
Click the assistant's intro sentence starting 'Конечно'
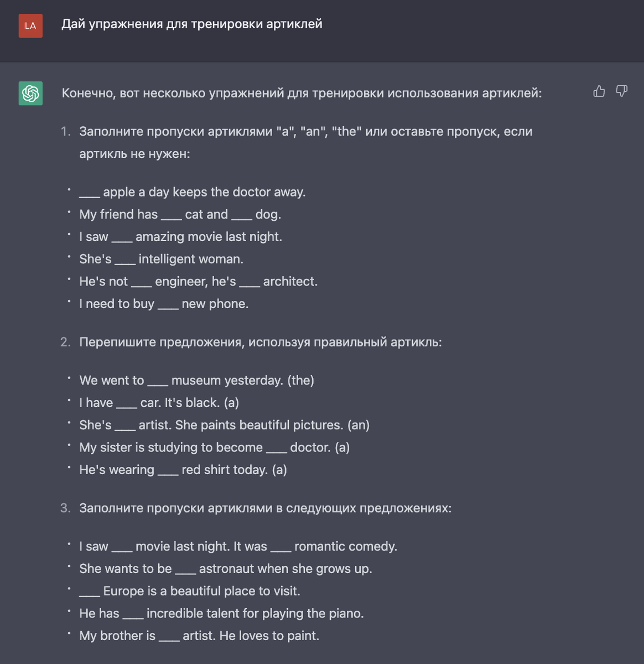(302, 93)
